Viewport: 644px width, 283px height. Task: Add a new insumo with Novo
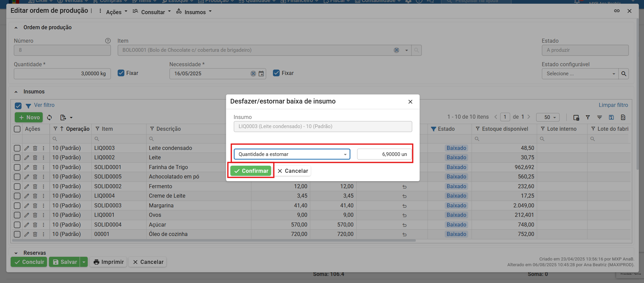tap(29, 117)
